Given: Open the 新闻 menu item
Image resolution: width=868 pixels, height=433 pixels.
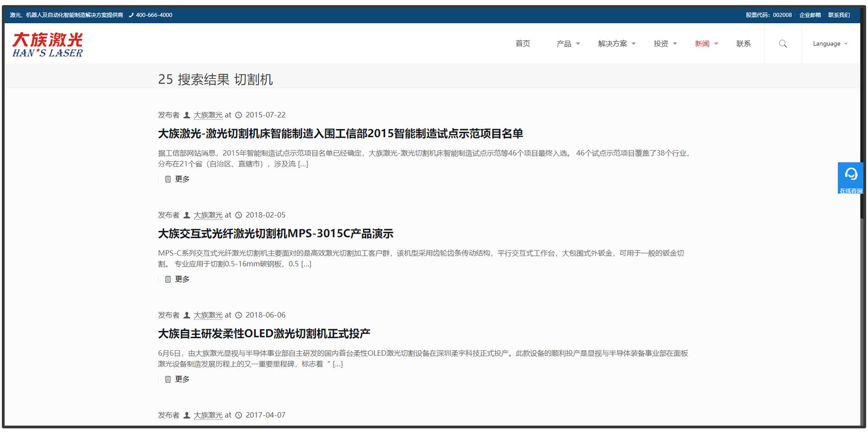Looking at the screenshot, I should tap(703, 43).
